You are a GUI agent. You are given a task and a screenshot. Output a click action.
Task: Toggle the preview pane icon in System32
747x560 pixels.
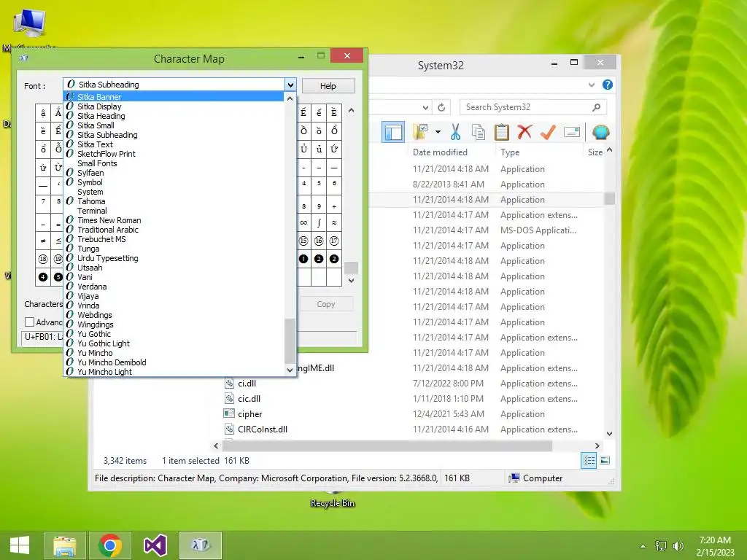click(393, 132)
